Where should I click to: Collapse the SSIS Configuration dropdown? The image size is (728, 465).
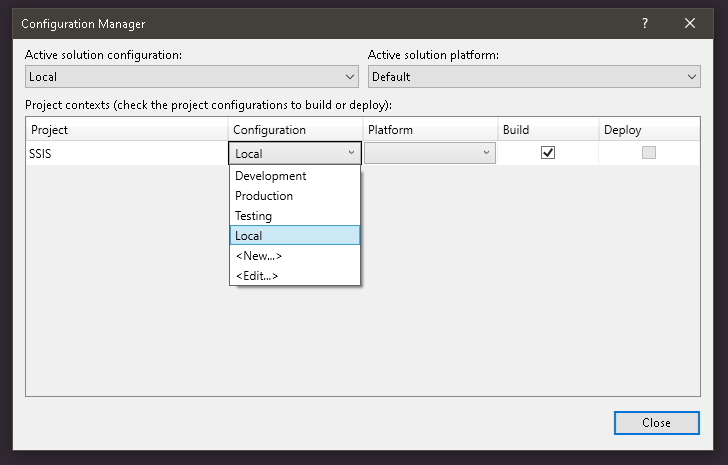[350, 153]
